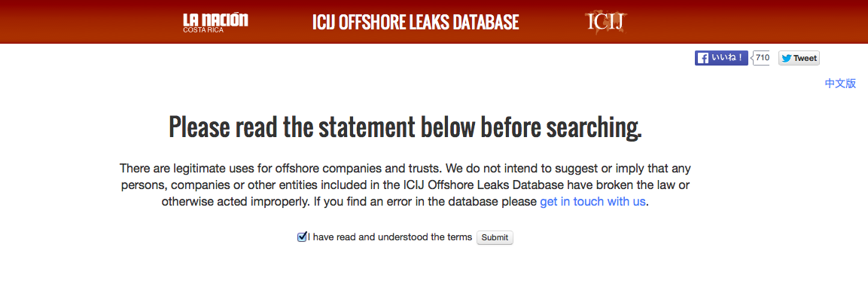Image resolution: width=868 pixels, height=290 pixels.
Task: Uncheck the read and understood terms checkbox
Action: 302,237
